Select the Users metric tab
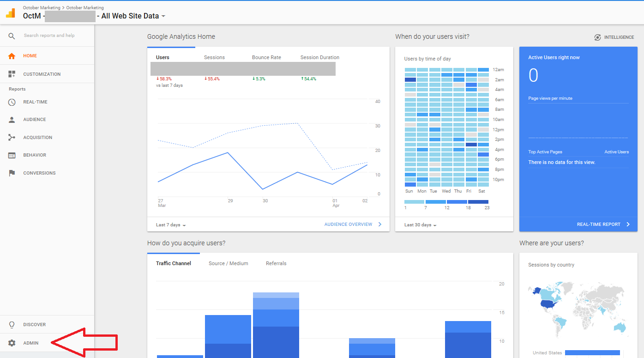Viewport: 644px width, 358px height. click(163, 57)
